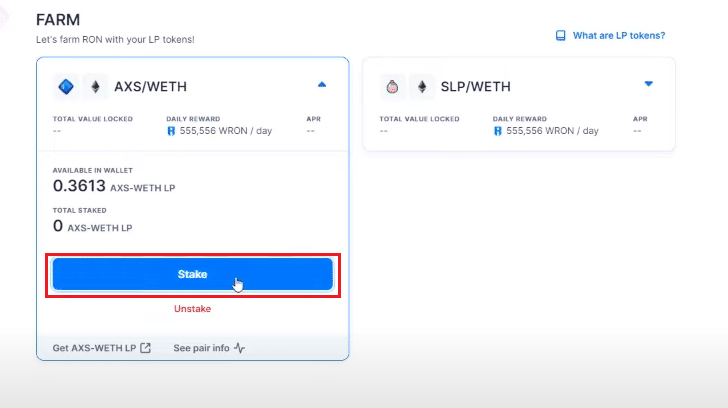Click the Ethereum icon in AXS/WETH card
The width and height of the screenshot is (728, 408).
pos(95,86)
